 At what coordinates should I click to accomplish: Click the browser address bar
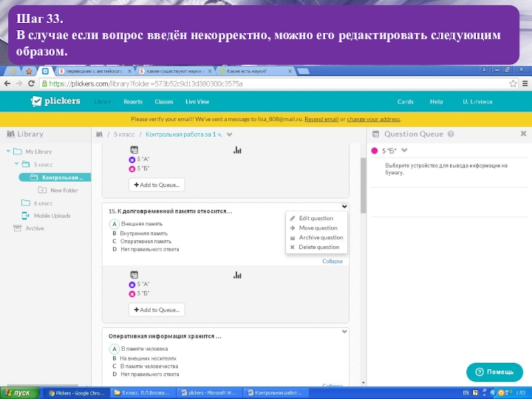point(273,84)
